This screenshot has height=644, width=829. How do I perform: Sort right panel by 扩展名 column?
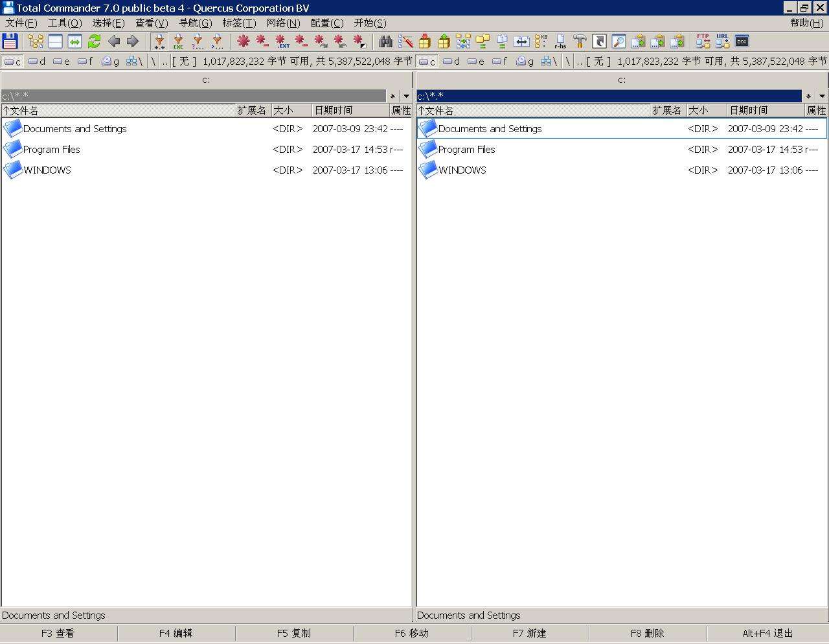click(x=668, y=111)
